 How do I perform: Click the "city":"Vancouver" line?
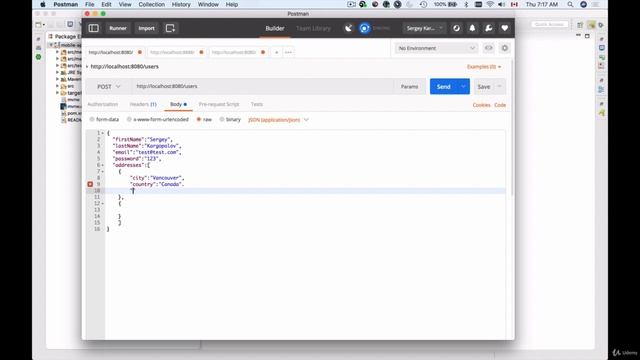coord(157,178)
